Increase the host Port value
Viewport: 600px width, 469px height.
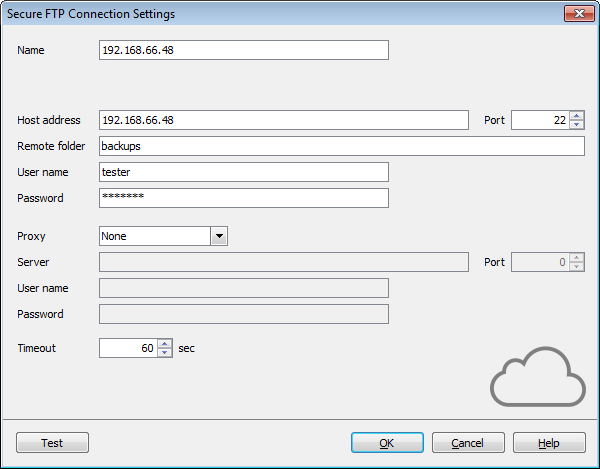(x=576, y=116)
